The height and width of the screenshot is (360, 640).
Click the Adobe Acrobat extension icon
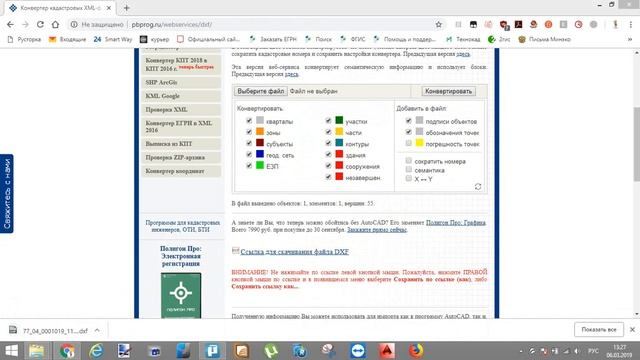(518, 24)
